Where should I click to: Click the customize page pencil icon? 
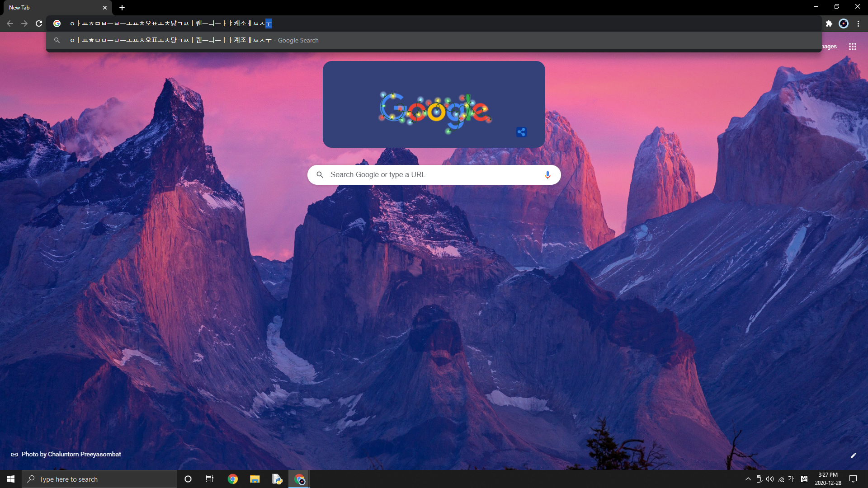(x=853, y=455)
